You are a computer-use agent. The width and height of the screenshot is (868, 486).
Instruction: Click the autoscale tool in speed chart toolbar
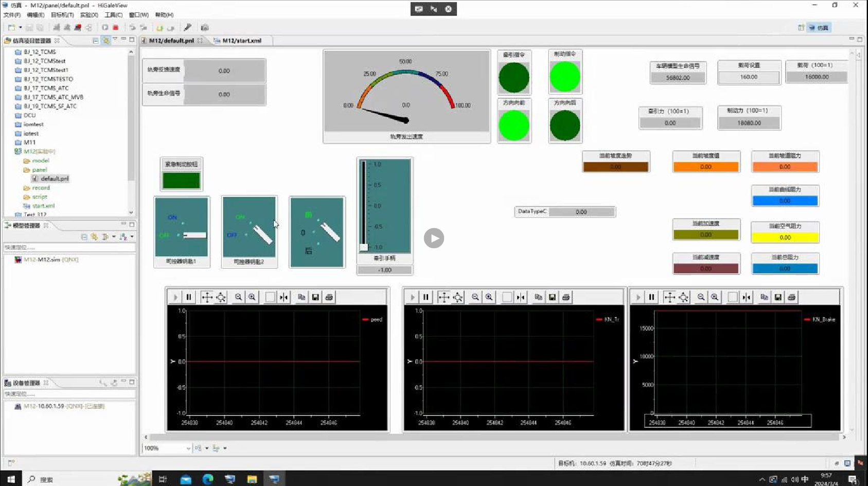(221, 297)
